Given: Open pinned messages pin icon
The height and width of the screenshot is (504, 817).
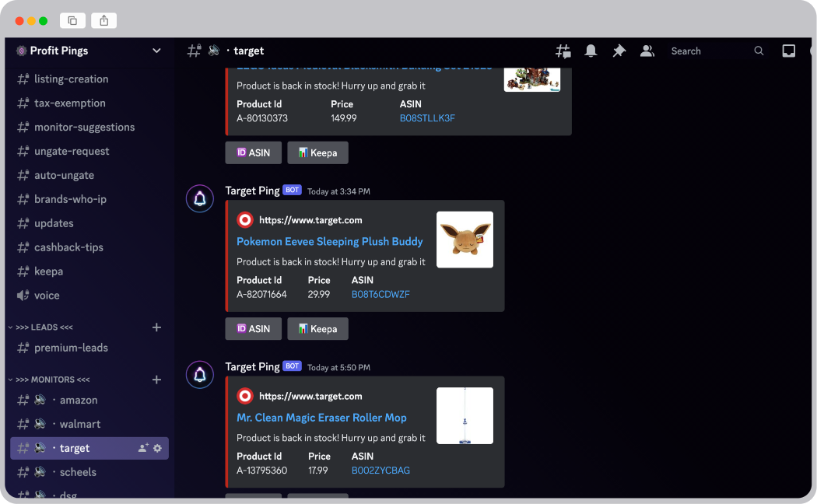Looking at the screenshot, I should tap(619, 51).
